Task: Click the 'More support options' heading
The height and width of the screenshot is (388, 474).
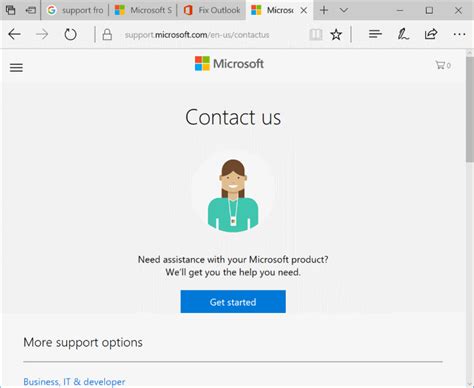Action: (x=83, y=342)
